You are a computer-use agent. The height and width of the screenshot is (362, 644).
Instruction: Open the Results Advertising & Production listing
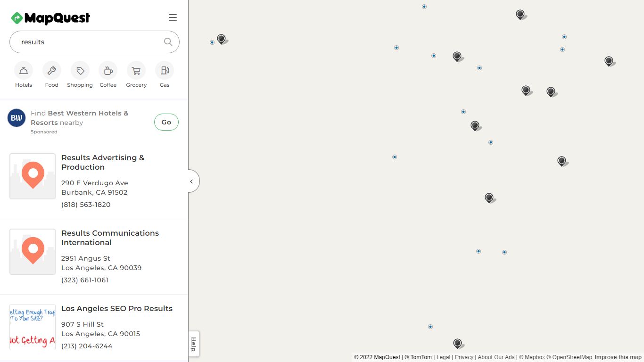(x=103, y=162)
